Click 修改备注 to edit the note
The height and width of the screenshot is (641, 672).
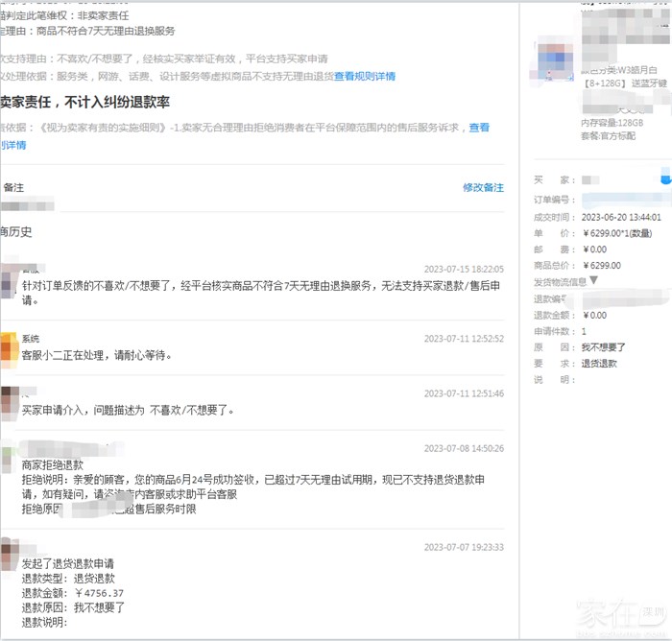click(x=482, y=187)
